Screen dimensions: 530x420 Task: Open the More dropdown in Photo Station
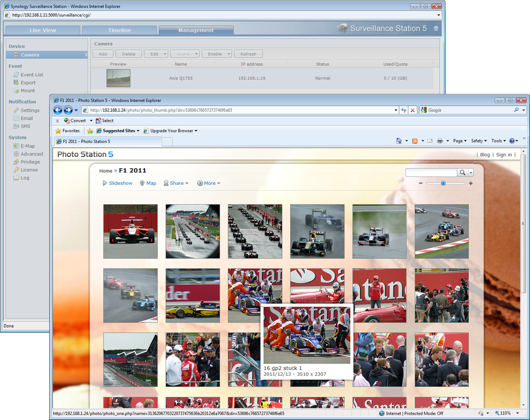209,183
